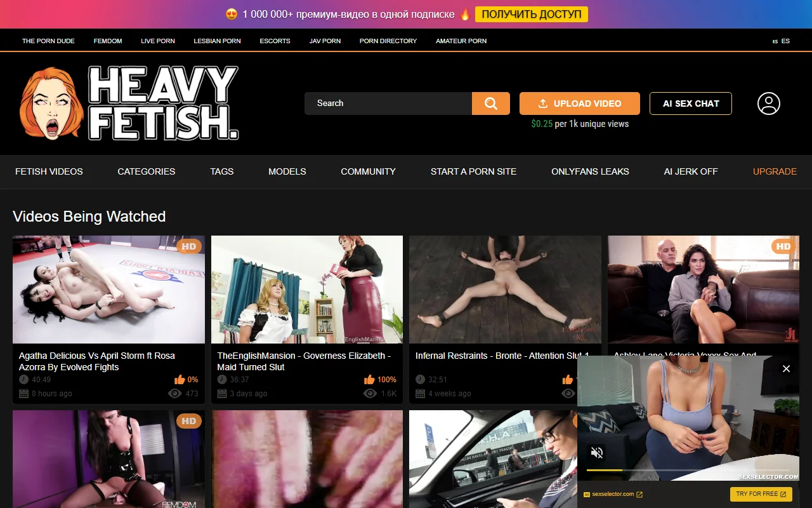
Task: Click the HD badge on Ashley Lane video
Action: point(783,246)
